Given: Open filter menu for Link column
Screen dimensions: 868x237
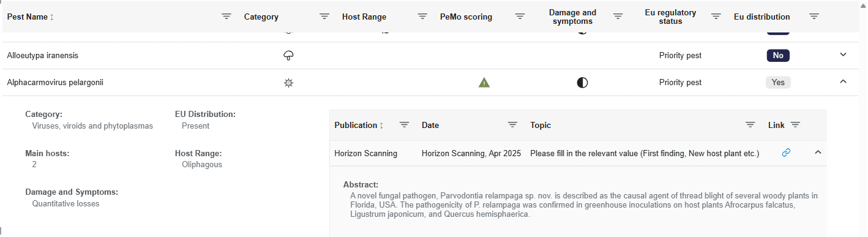Looking at the screenshot, I should click(795, 125).
